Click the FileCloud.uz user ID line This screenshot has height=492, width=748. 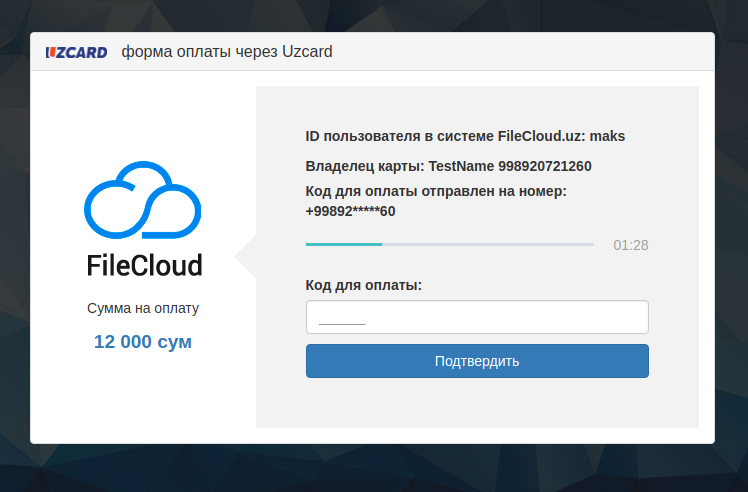(465, 136)
